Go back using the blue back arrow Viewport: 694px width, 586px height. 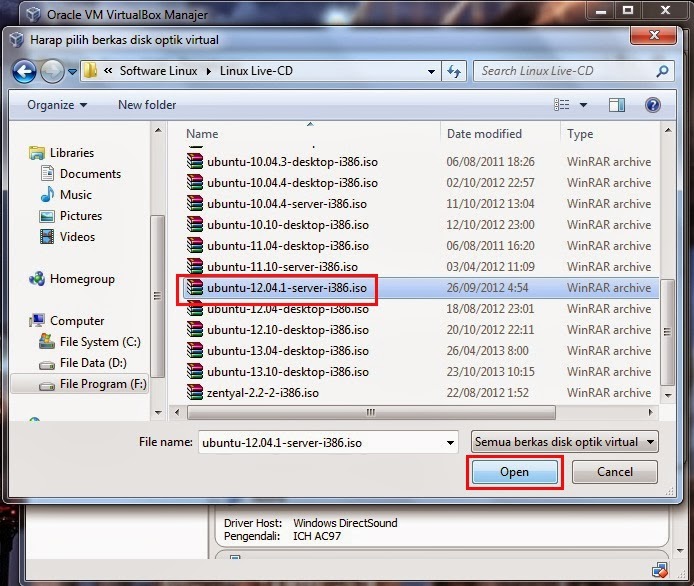click(24, 71)
